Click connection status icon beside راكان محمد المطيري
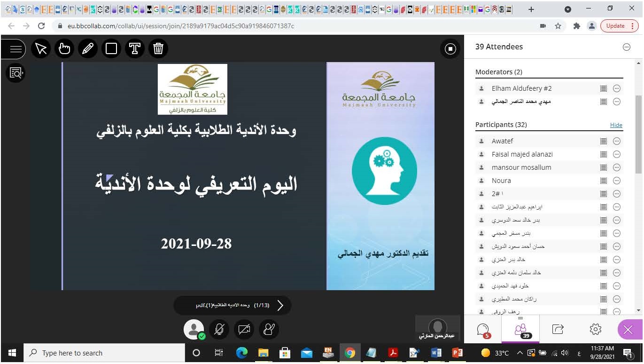The image size is (644, 364). (x=604, y=299)
